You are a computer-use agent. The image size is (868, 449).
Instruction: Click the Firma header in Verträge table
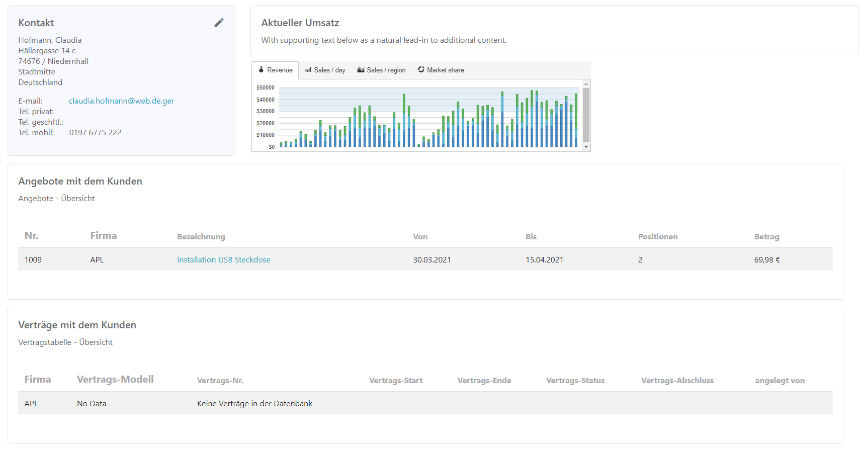[x=38, y=379]
